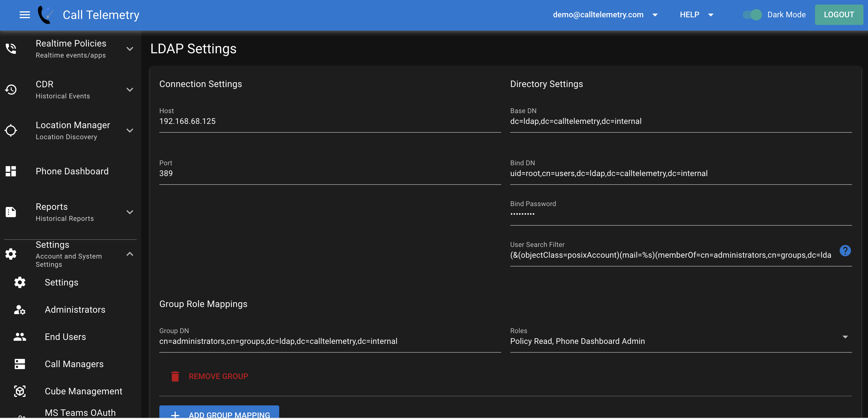The height and width of the screenshot is (419, 868).
Task: Click the Cube Management cube icon
Action: (20, 391)
